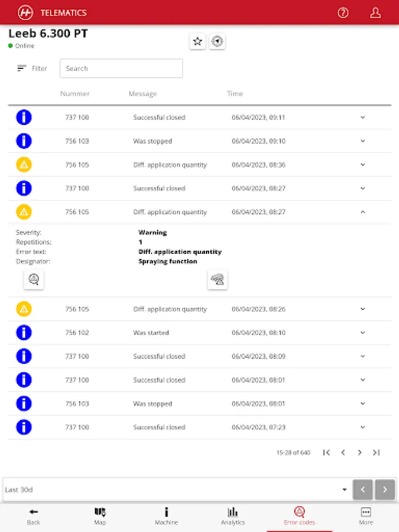Click the previous period gray arrow button
399x532 pixels.
[363, 489]
